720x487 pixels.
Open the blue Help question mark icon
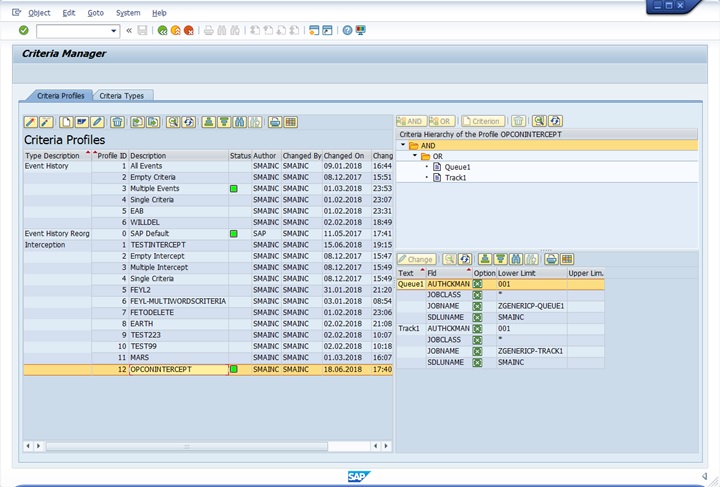pos(348,31)
